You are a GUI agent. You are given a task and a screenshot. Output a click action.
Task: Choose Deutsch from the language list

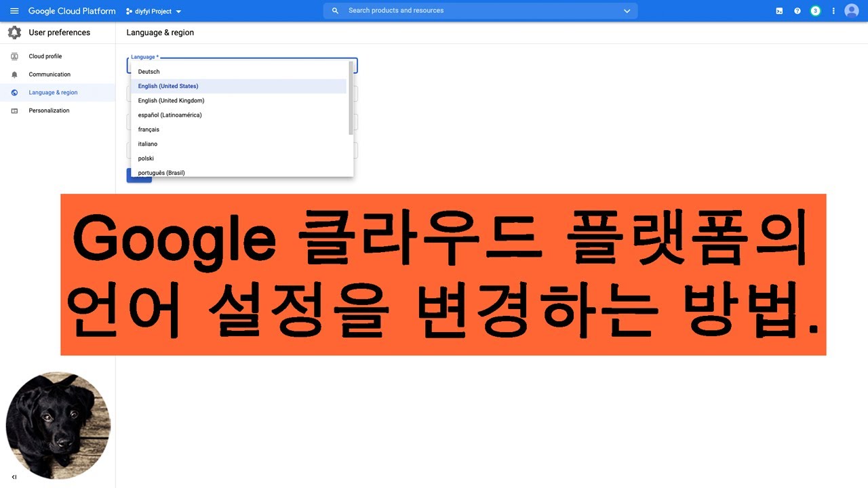point(149,72)
